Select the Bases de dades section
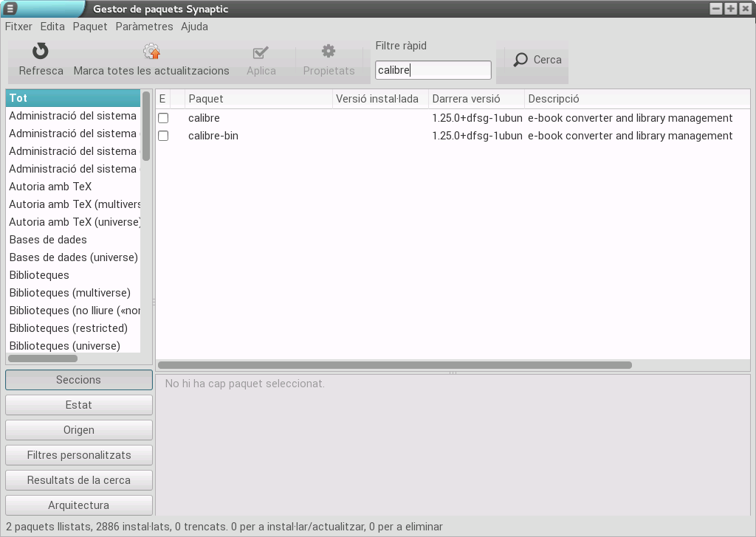Screen dimensions: 756x537 48,240
